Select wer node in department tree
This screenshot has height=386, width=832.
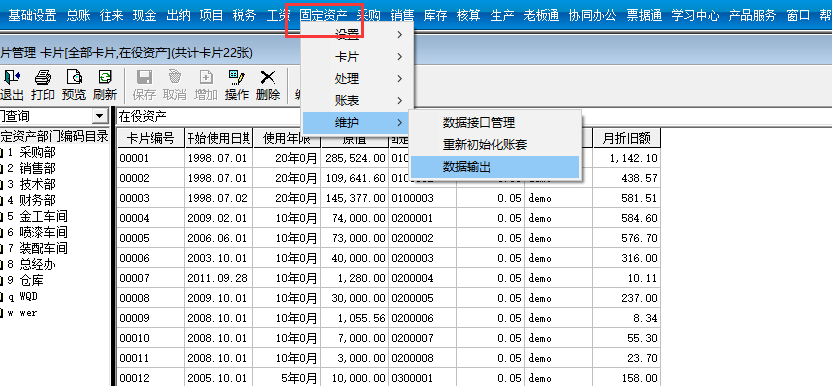tap(28, 313)
